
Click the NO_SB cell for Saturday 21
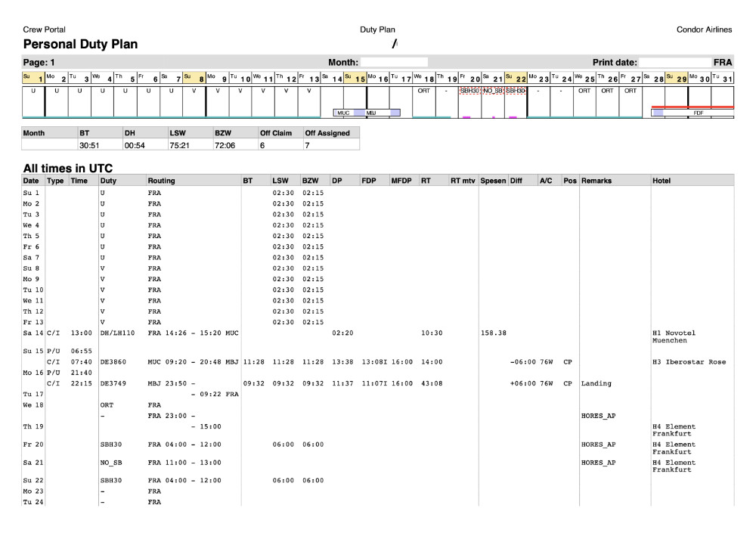pos(493,90)
